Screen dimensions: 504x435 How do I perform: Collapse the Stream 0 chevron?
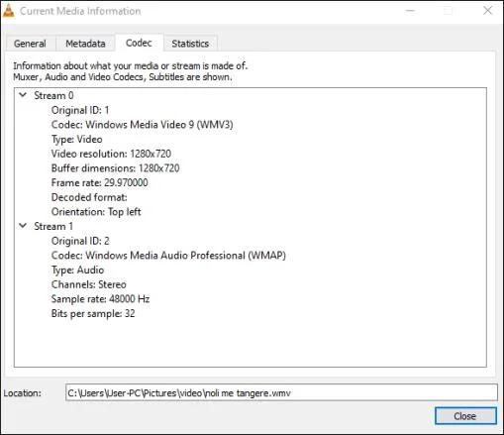[x=23, y=95]
